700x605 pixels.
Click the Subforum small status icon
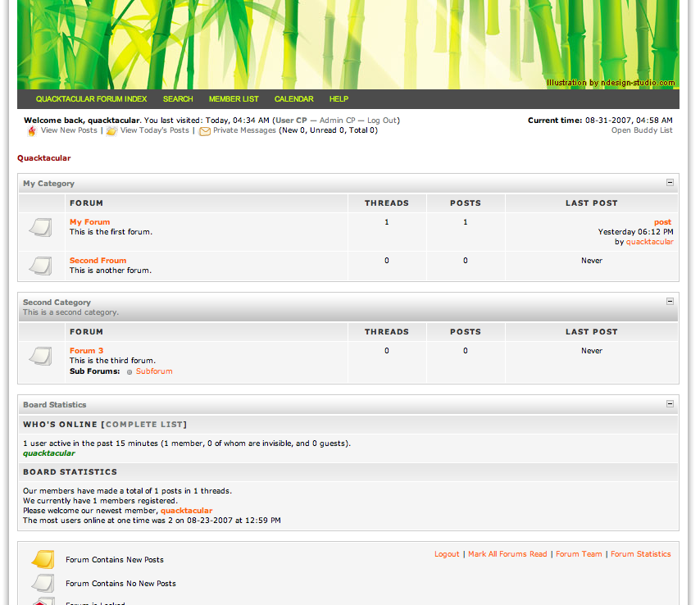click(130, 372)
